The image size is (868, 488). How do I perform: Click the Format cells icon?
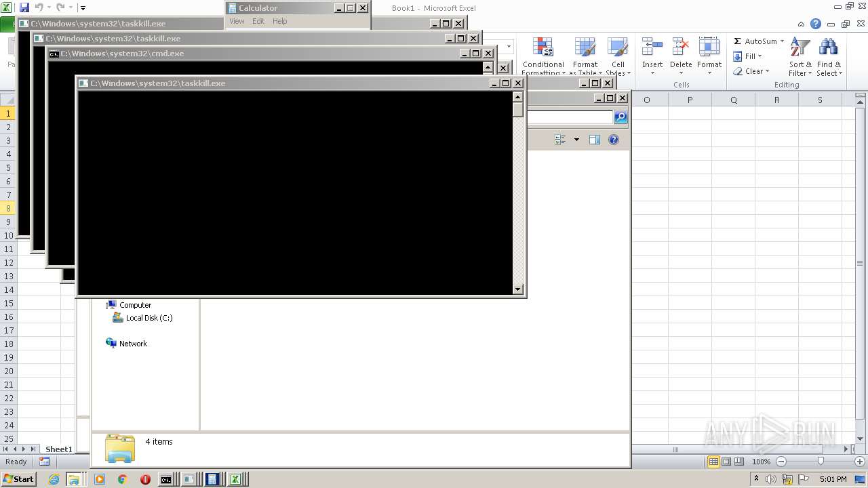pyautogui.click(x=709, y=47)
